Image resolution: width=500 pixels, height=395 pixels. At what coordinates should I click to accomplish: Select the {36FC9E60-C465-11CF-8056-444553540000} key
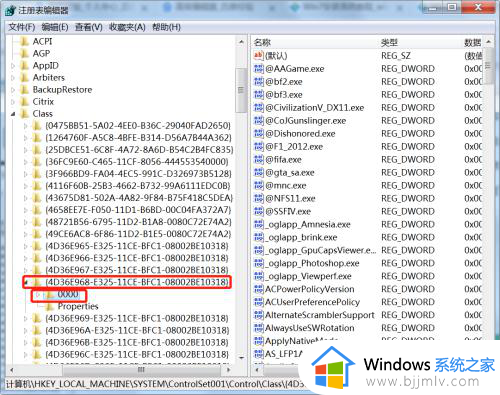[x=137, y=162]
